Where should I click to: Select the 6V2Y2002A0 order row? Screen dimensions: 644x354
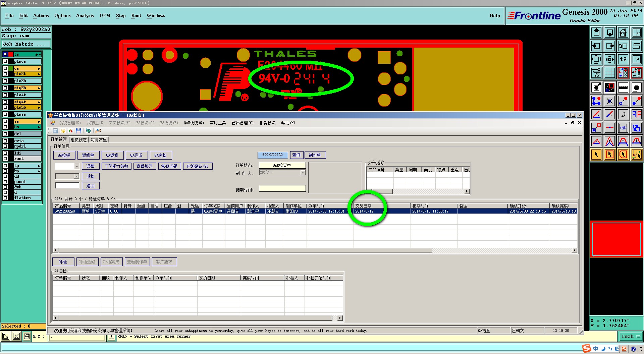pyautogui.click(x=315, y=211)
